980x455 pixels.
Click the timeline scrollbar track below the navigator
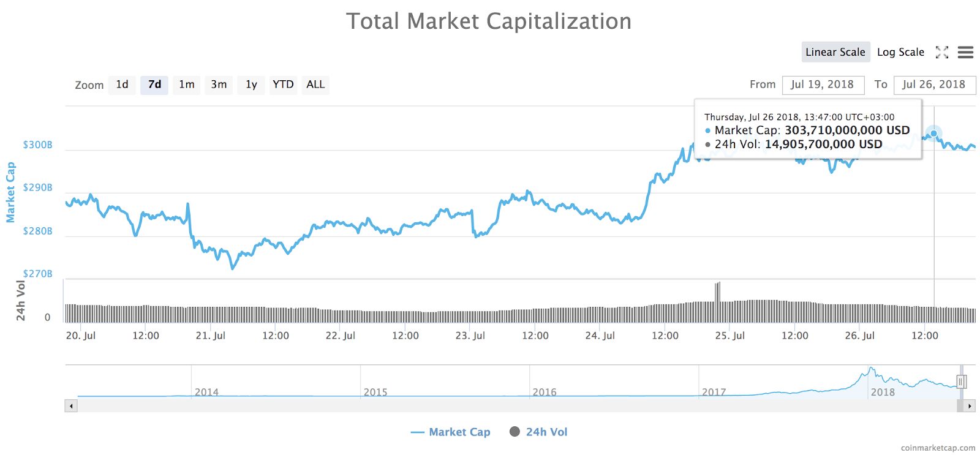(490, 406)
